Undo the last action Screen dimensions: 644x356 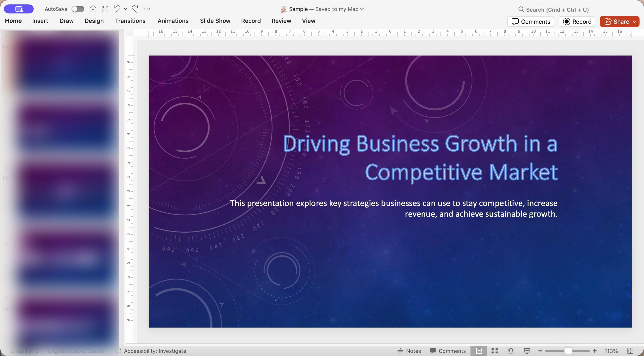[117, 9]
